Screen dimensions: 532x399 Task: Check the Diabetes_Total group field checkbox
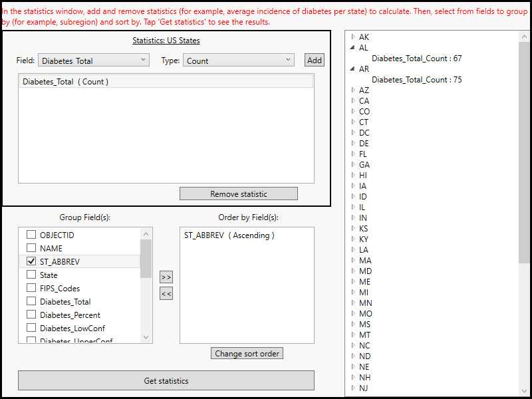(31, 301)
